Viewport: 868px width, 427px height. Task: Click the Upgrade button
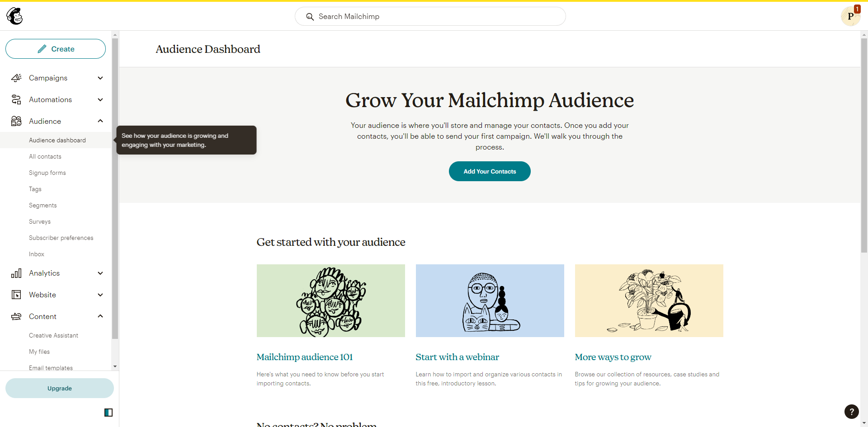(x=60, y=388)
